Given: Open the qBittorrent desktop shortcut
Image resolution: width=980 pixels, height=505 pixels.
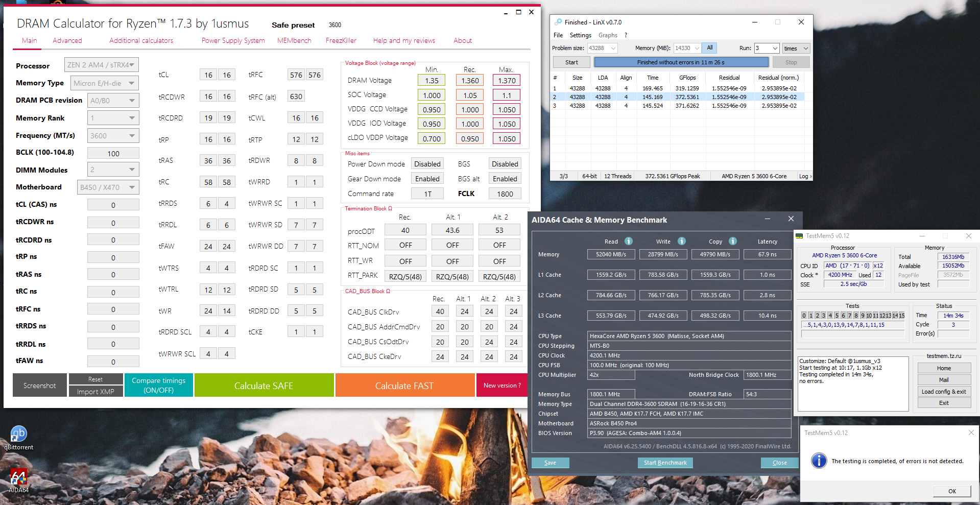Looking at the screenshot, I should [19, 438].
